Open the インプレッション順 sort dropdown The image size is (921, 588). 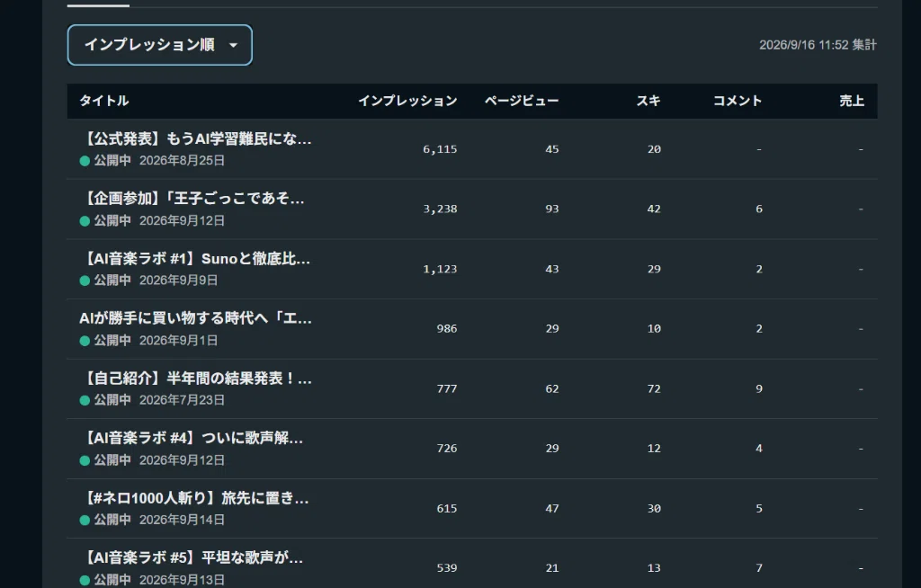[160, 45]
